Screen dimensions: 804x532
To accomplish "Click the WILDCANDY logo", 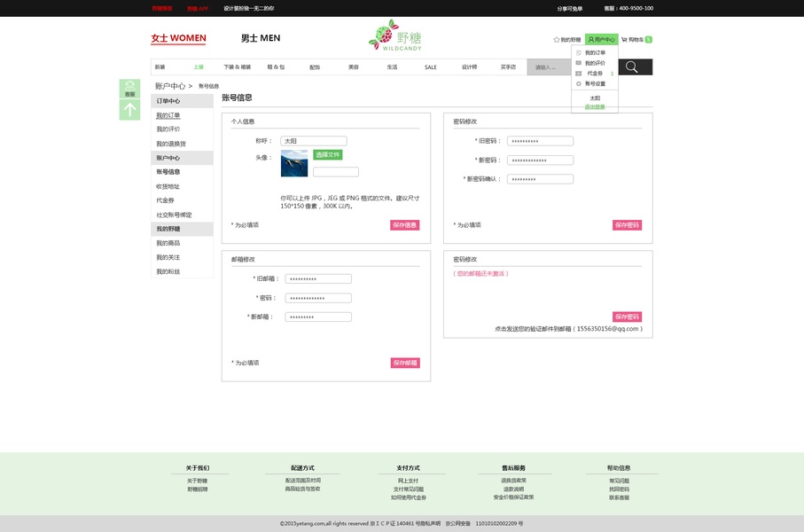I will click(x=395, y=35).
